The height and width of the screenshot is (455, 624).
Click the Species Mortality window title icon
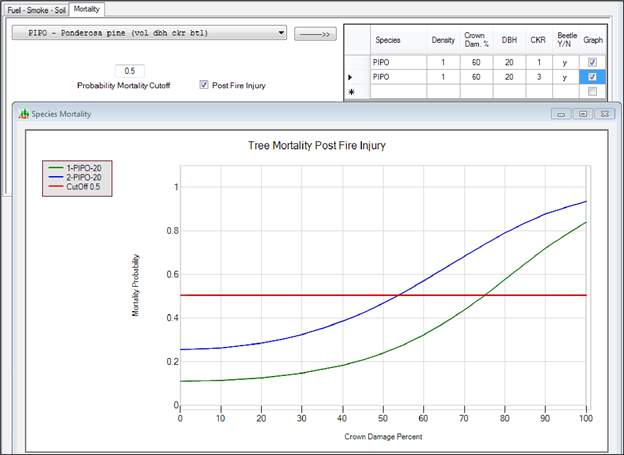click(26, 114)
